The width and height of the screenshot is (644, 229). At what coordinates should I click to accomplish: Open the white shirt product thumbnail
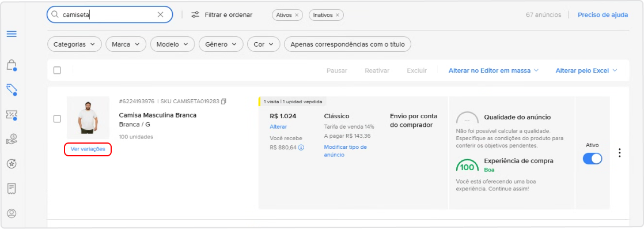point(88,118)
